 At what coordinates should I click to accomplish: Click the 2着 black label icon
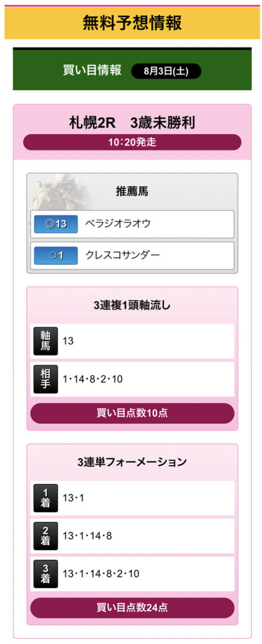point(45,536)
